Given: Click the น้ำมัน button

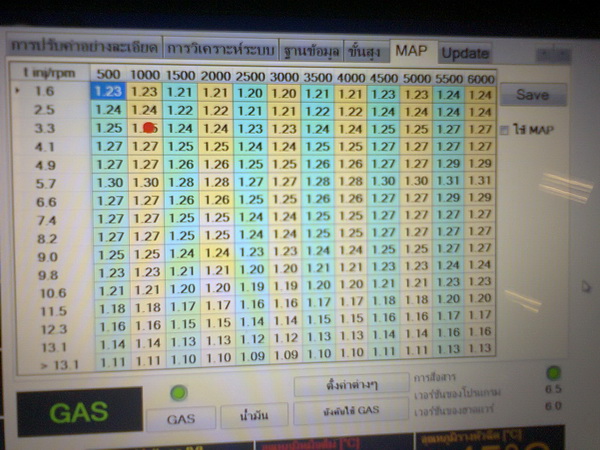Looking at the screenshot, I should (254, 415).
